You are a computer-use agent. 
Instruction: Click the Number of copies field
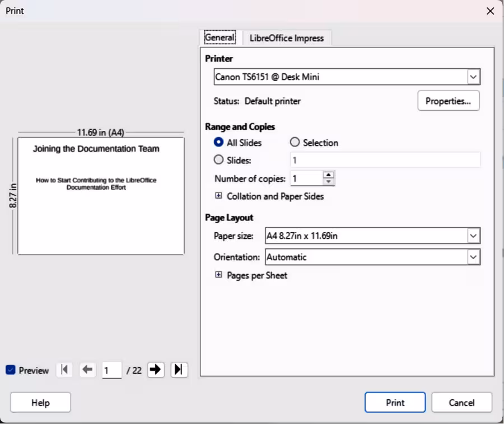[306, 178]
